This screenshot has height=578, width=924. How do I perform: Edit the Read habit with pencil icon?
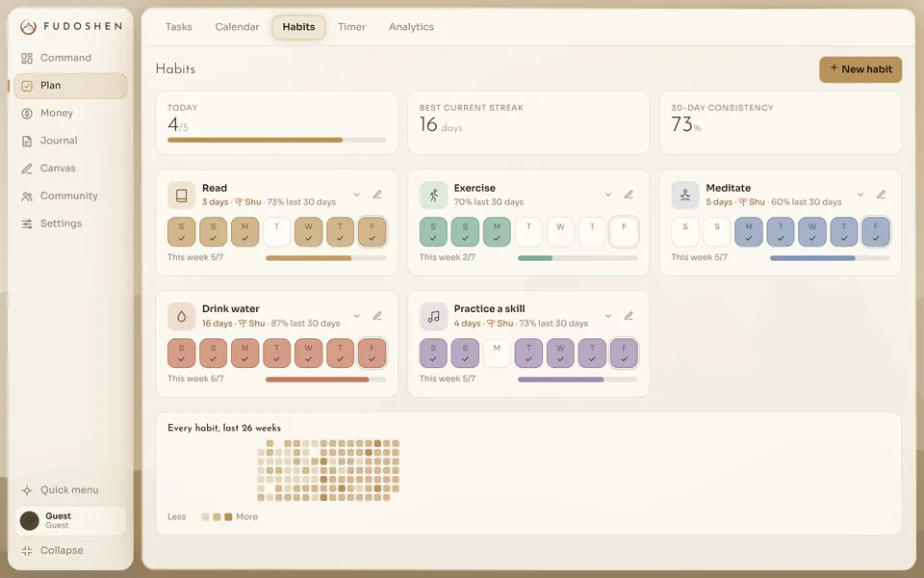(x=377, y=195)
